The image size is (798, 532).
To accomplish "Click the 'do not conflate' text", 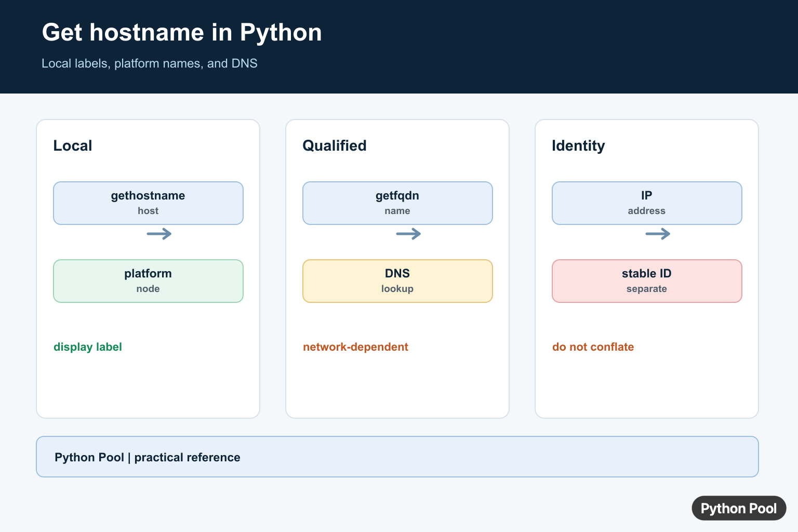I will point(593,347).
